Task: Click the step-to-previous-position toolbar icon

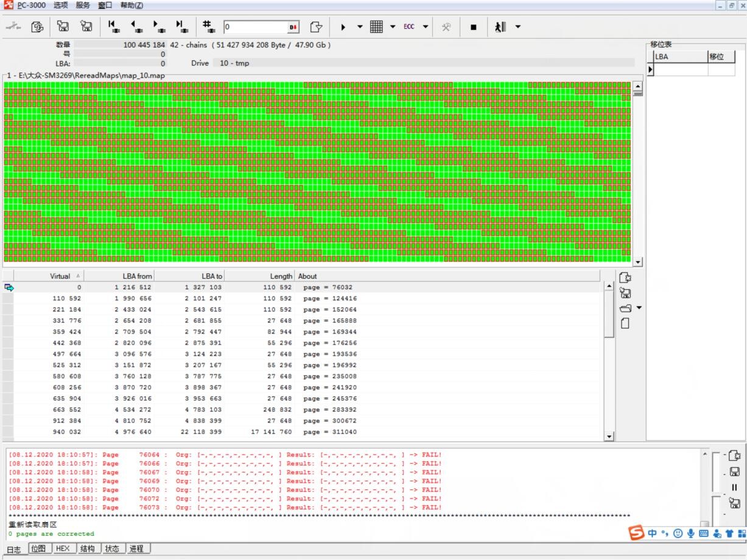Action: point(136,26)
